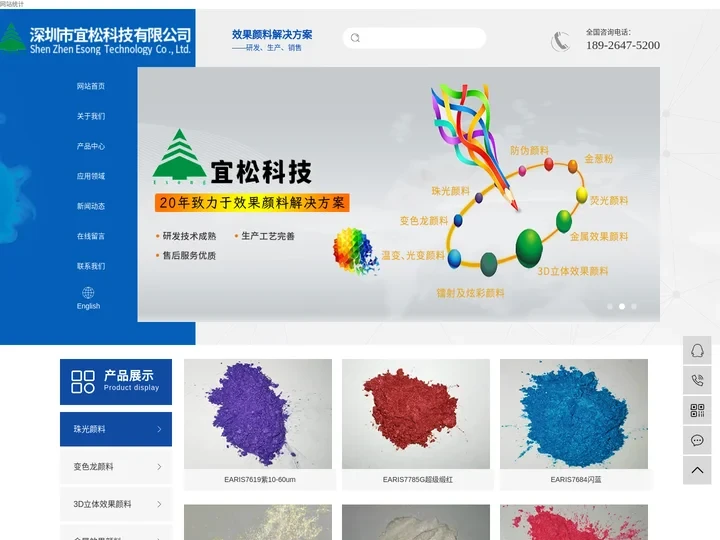The width and height of the screenshot is (720, 540).
Task: Click the back-to-top arrow icon
Action: [697, 470]
